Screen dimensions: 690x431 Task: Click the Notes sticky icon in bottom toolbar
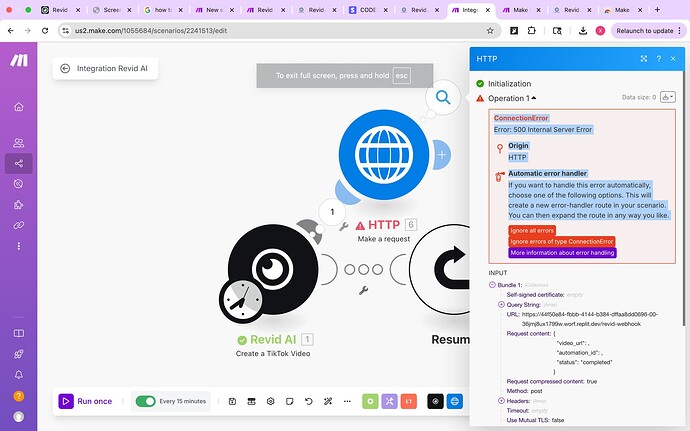click(290, 401)
